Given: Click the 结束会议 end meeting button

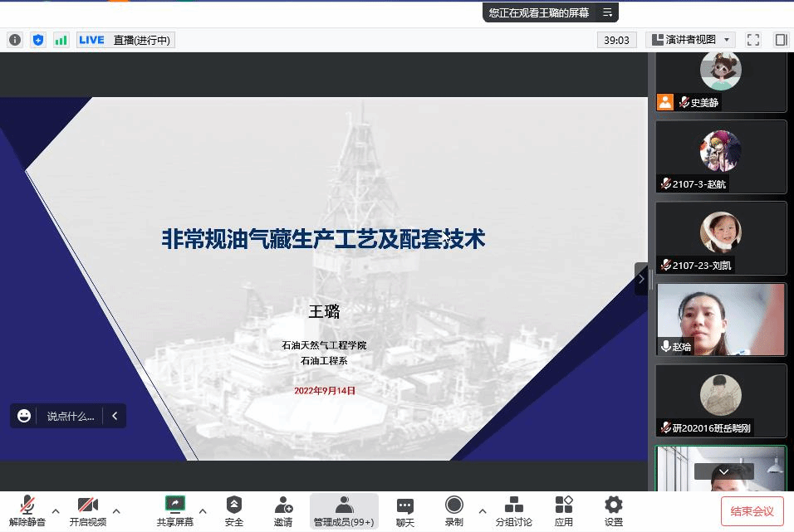Looking at the screenshot, I should (x=752, y=511).
